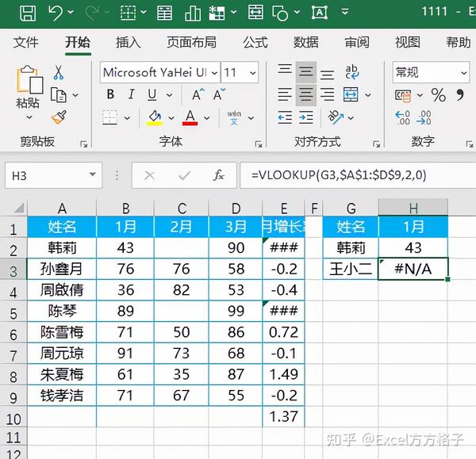The height and width of the screenshot is (459, 476).
Task: Align text to bottom of cell
Action: pos(327,74)
